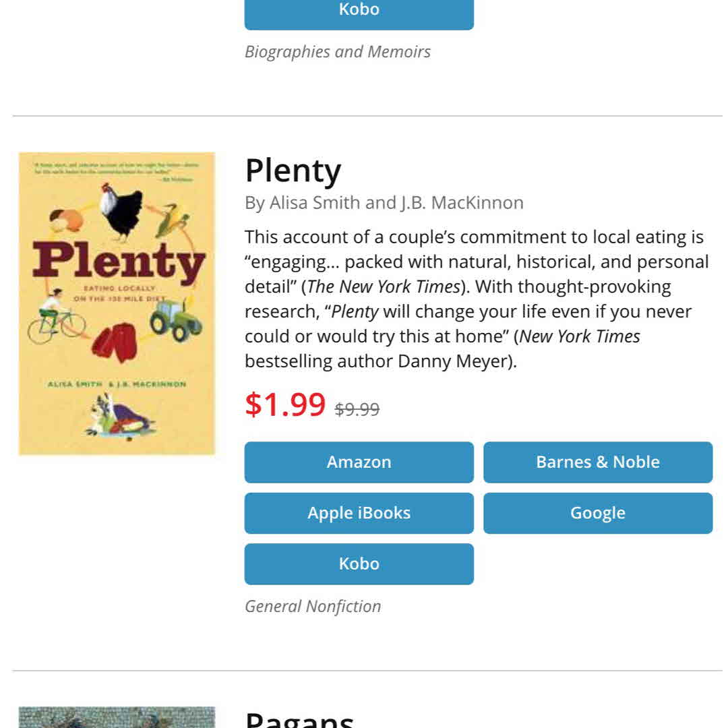Click the Kobo button under Apple iBooks

point(359,564)
